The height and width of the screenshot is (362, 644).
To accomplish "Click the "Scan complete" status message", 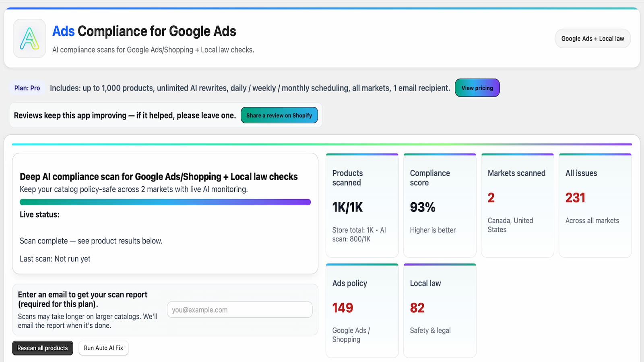I will [x=91, y=241].
